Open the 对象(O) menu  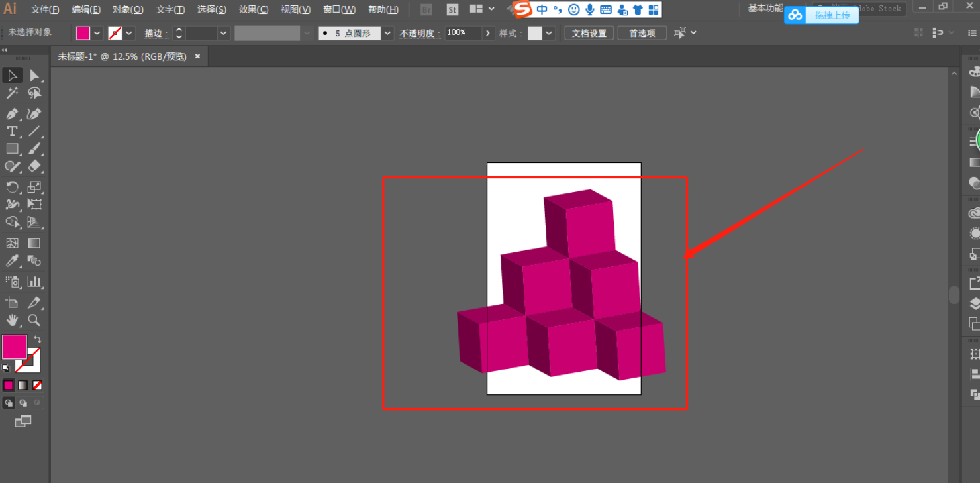(128, 9)
